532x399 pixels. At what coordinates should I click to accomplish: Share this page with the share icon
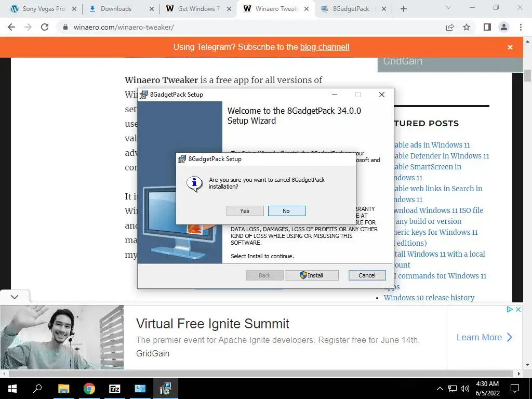click(x=450, y=28)
